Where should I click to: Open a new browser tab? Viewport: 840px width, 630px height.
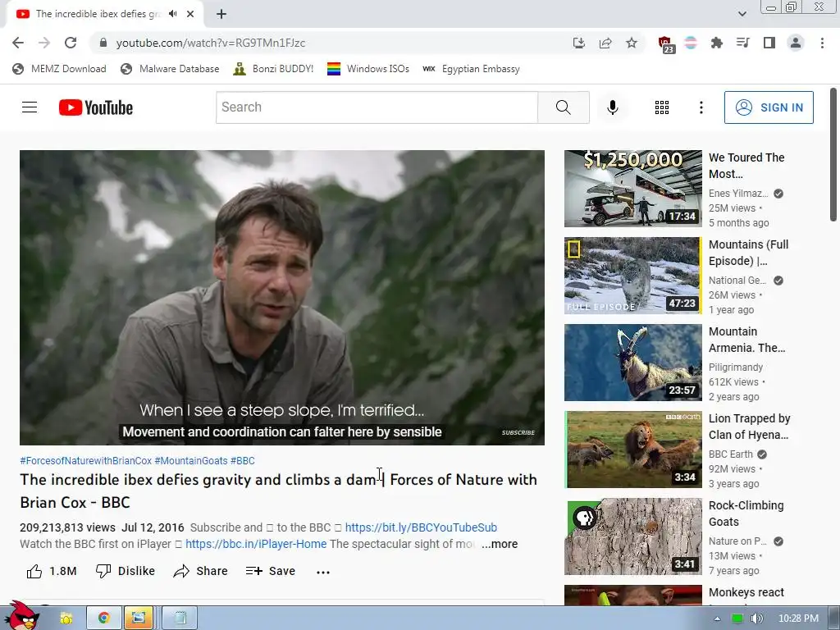[x=221, y=14]
